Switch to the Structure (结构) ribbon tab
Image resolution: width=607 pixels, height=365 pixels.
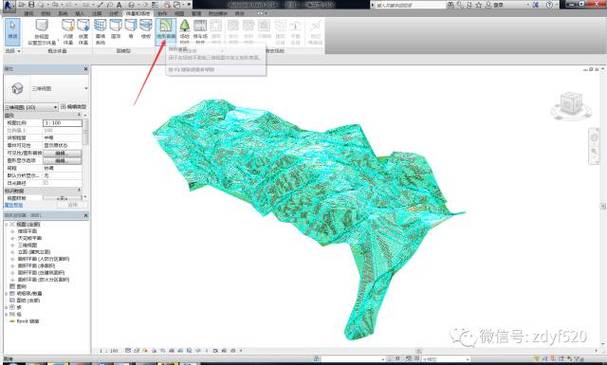(x=46, y=14)
